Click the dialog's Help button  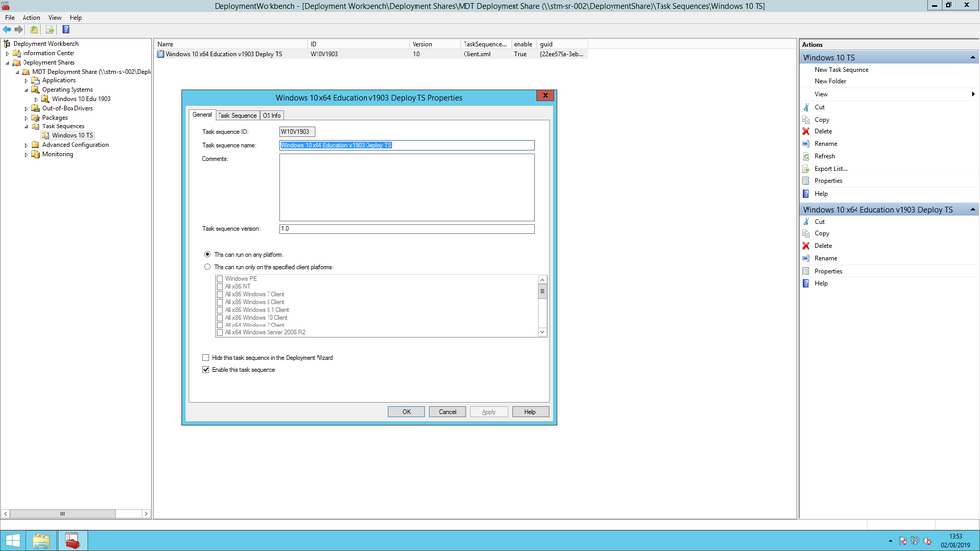(530, 412)
